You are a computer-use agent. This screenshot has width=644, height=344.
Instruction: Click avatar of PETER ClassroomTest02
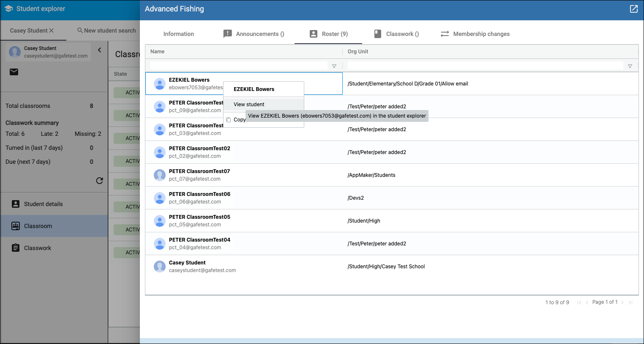coord(160,152)
